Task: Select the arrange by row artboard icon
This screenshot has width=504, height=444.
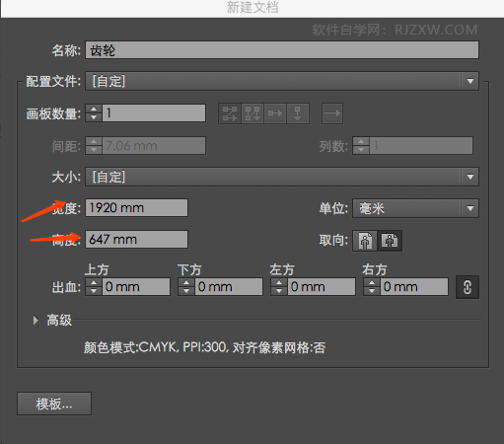Action: click(275, 113)
